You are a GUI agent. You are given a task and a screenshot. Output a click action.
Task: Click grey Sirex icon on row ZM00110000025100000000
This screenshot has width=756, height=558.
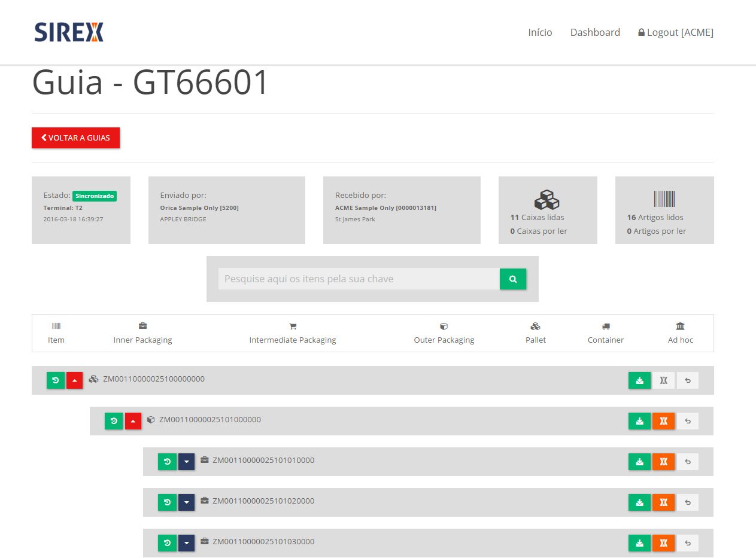663,380
